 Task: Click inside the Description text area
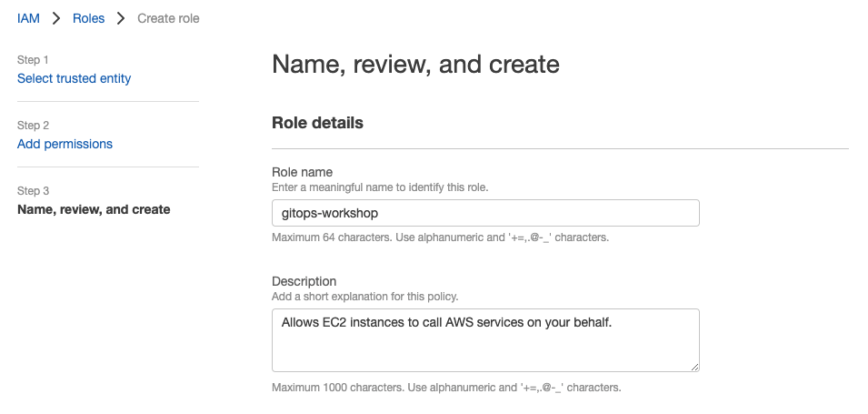click(485, 340)
